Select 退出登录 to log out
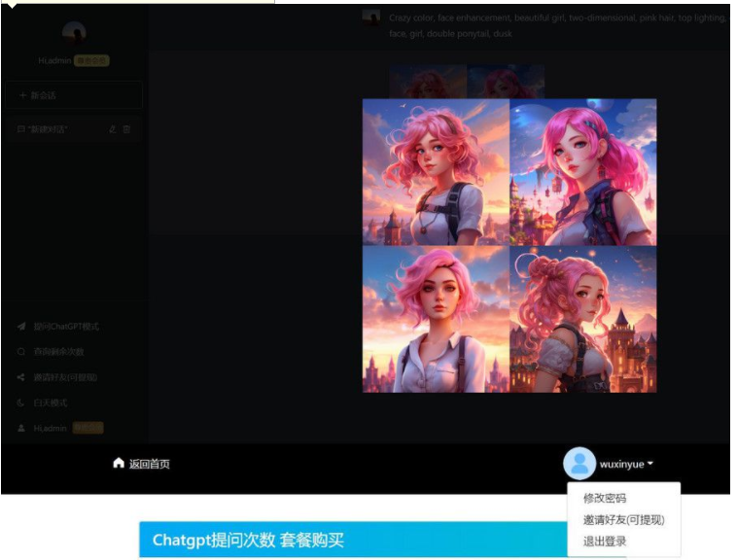737x560 pixels. pyautogui.click(x=605, y=542)
